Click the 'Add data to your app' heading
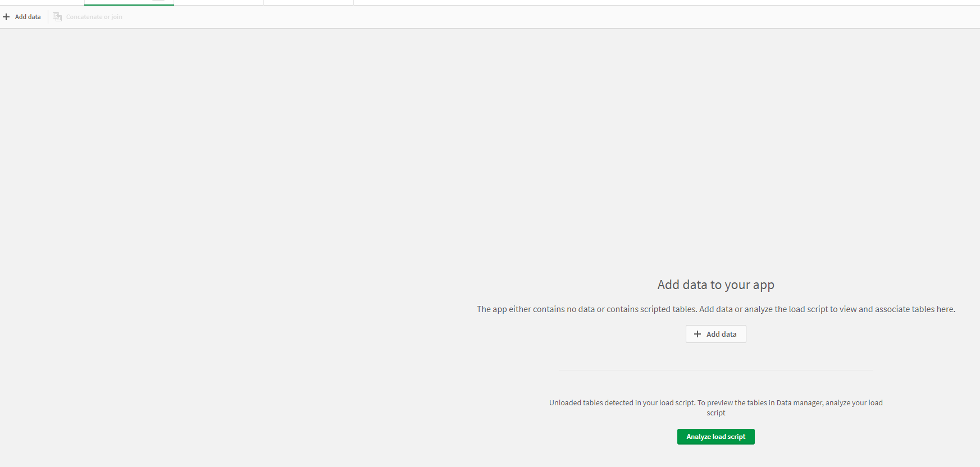Viewport: 980px width, 467px height. pyautogui.click(x=715, y=285)
